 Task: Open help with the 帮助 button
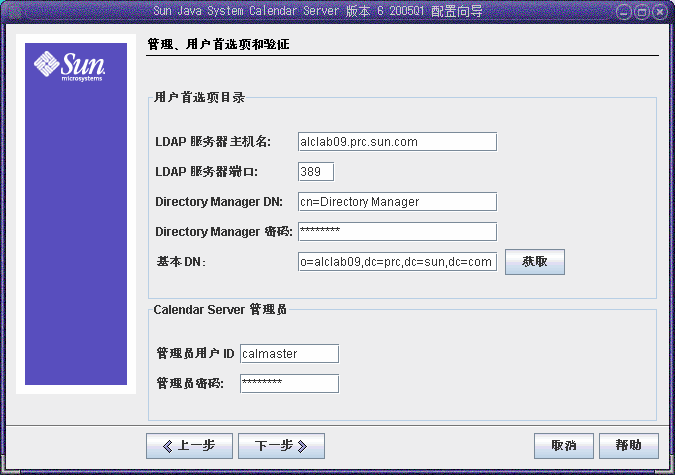629,446
